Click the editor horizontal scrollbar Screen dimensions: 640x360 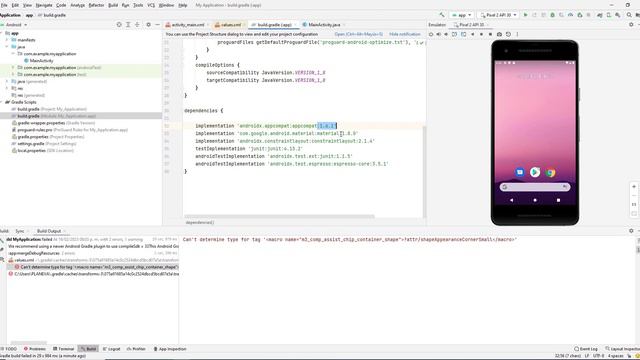pos(279,216)
